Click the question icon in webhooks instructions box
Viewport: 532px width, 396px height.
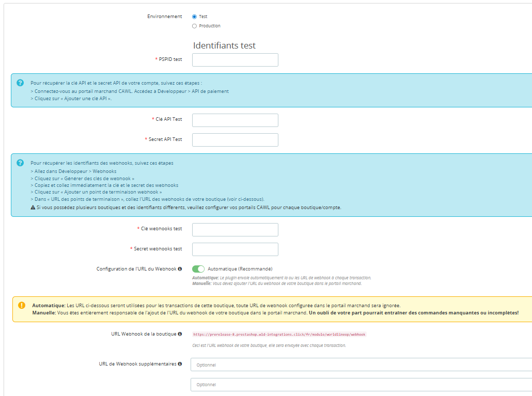pyautogui.click(x=20, y=163)
